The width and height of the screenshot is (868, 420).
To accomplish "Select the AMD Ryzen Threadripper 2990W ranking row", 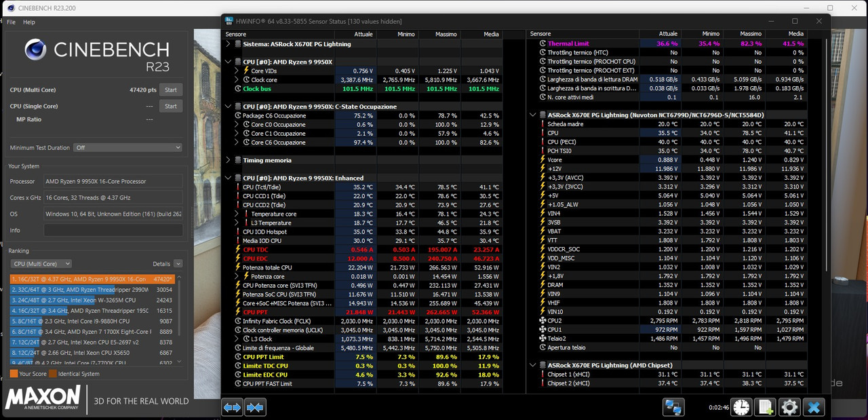I will click(93, 290).
